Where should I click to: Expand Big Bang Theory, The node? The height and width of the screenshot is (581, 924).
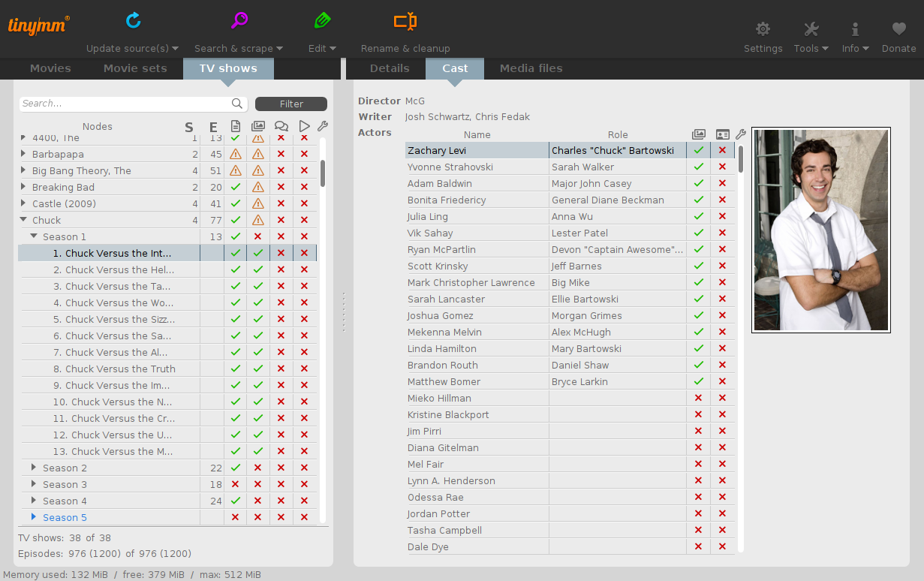23,170
